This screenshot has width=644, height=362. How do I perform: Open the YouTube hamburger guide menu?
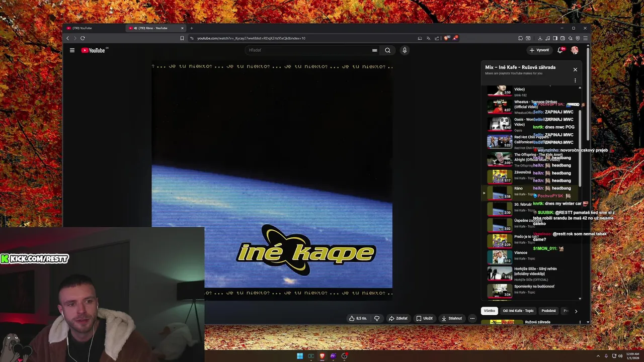pos(72,50)
